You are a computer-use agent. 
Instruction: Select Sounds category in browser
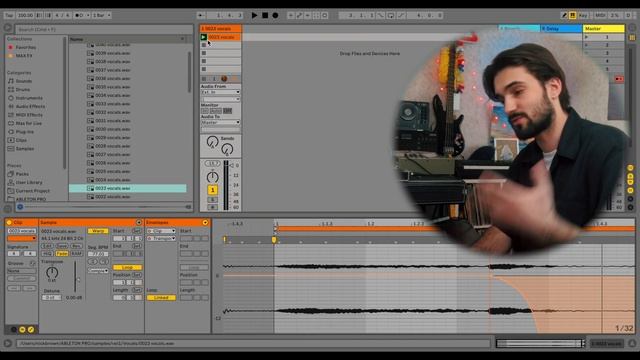[24, 81]
